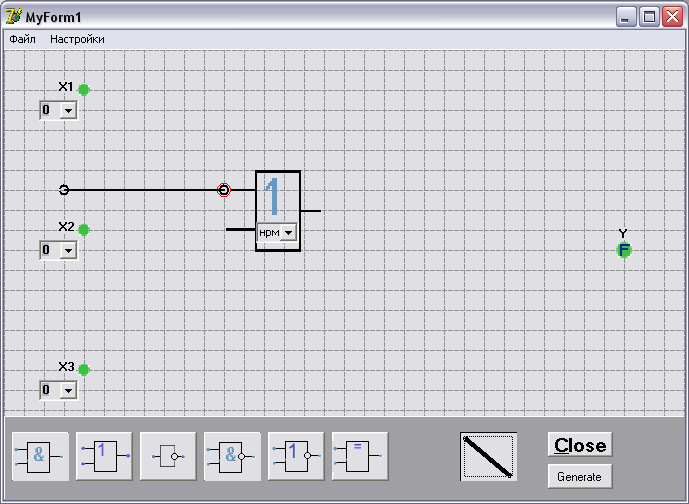Click the gate's output pin line
This screenshot has height=504, width=689.
coord(311,211)
